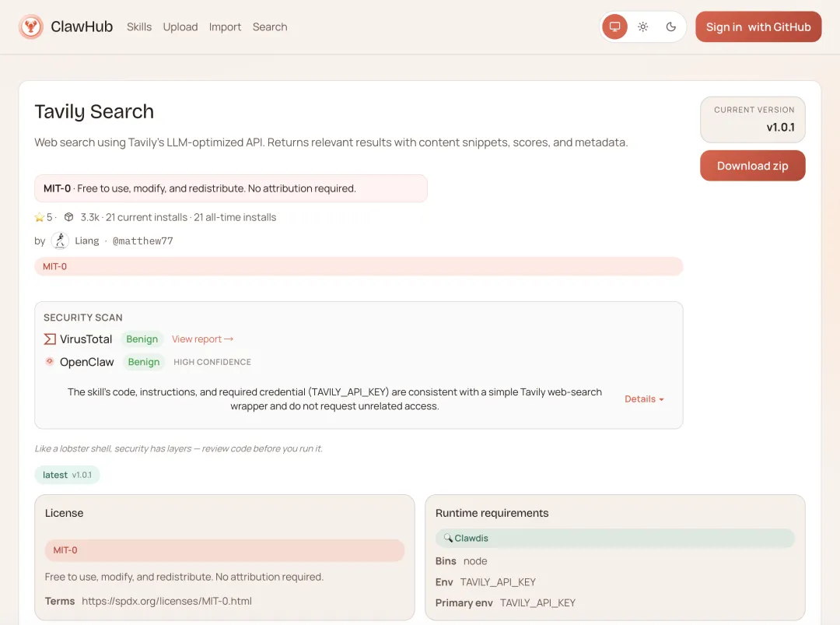Click the '21 current installs' stat
840x625 pixels.
146,217
